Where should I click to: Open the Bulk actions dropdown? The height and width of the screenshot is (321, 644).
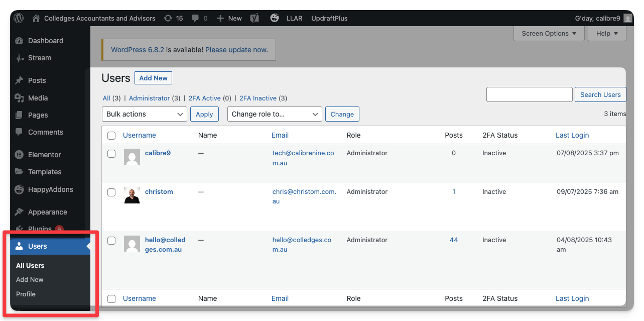[145, 114]
